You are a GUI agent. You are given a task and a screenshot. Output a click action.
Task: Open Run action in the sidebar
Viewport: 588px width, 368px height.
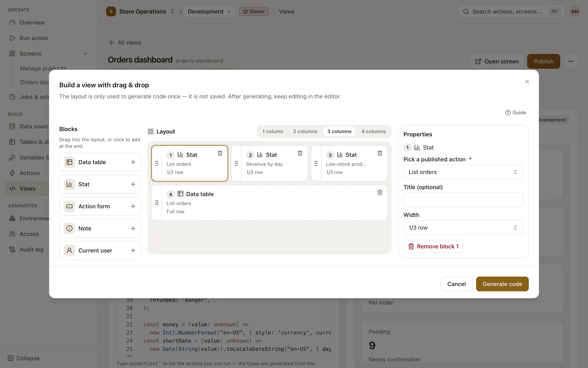click(x=49, y=38)
